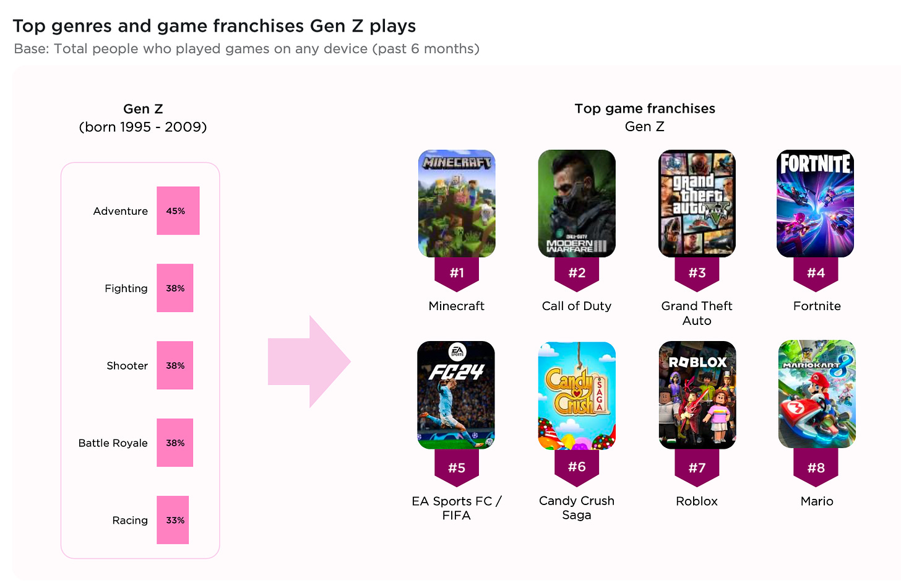Click the Adventure 45% bar

[x=178, y=210]
